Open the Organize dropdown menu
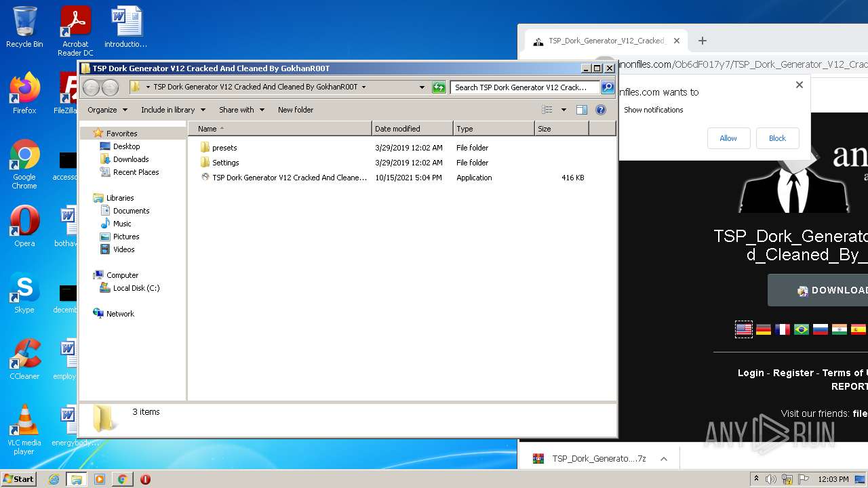Screen dimensions: 868x488 pyautogui.click(x=107, y=110)
